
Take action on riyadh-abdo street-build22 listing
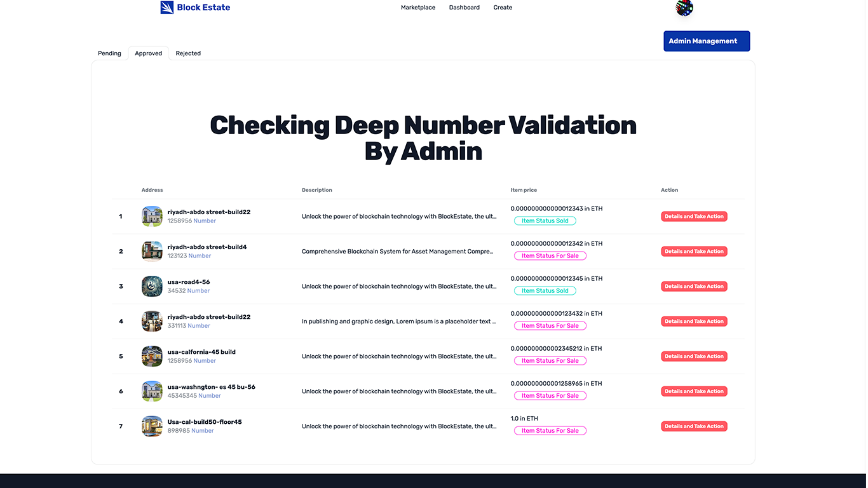tap(694, 216)
